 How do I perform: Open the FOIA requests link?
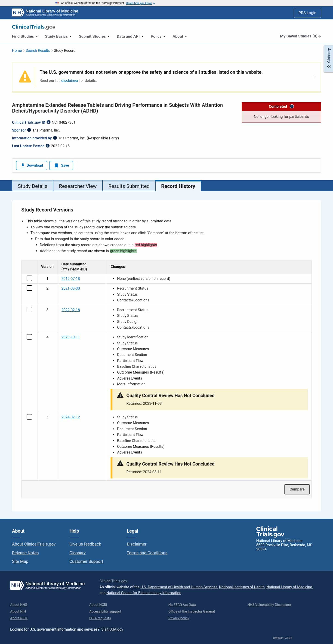click(x=100, y=618)
